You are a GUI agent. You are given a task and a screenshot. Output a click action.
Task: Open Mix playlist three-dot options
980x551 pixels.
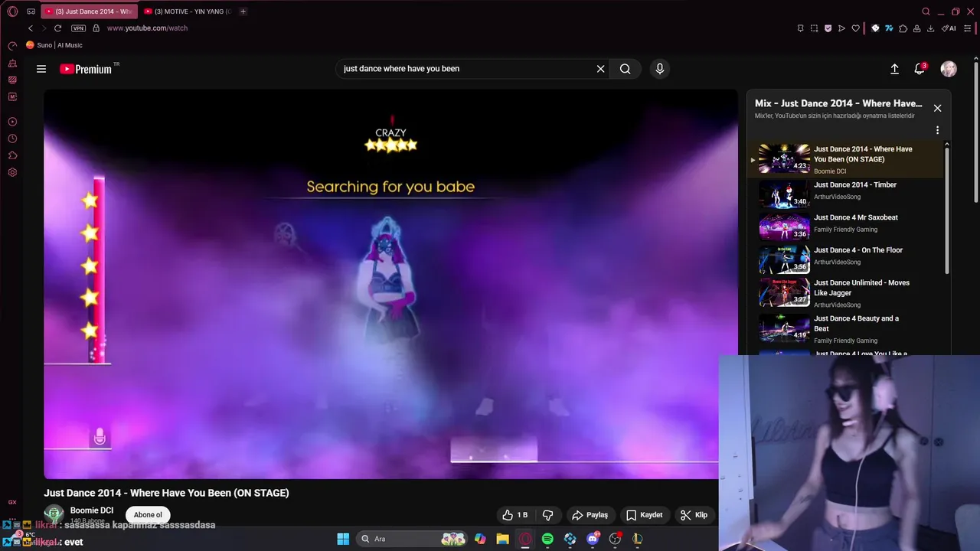[937, 130]
